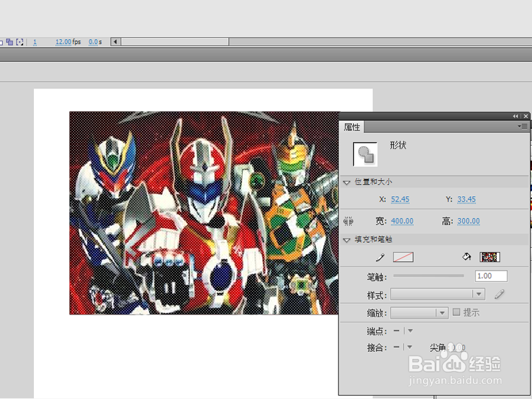Toggle the width-height lock icon
532x399 pixels.
point(348,221)
